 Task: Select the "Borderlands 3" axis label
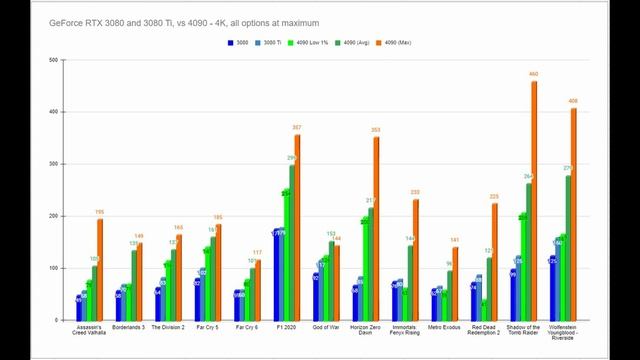tap(128, 327)
